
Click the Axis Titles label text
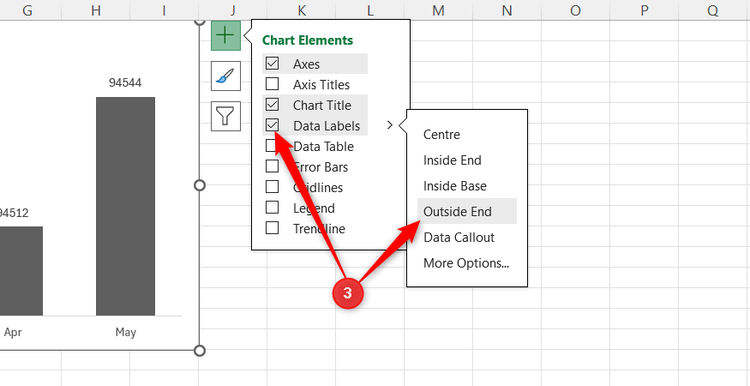[x=321, y=85]
